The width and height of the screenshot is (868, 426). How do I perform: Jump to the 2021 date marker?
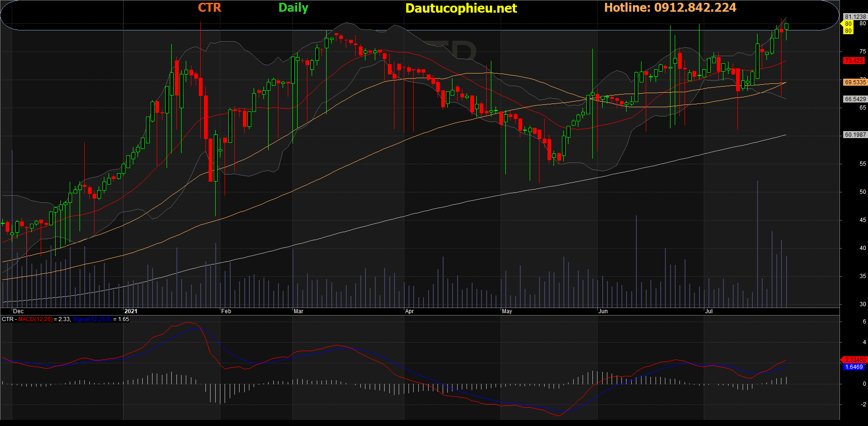pyautogui.click(x=131, y=311)
